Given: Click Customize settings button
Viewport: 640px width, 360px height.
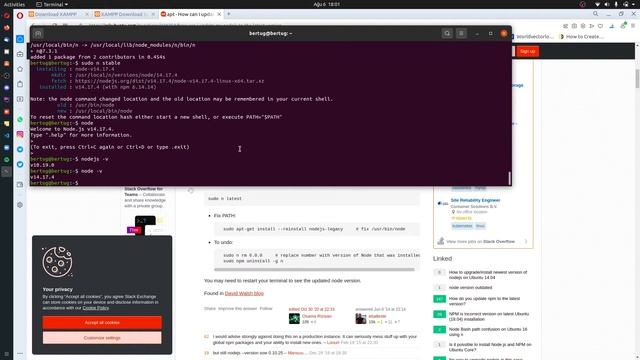Looking at the screenshot, I should [102, 338].
